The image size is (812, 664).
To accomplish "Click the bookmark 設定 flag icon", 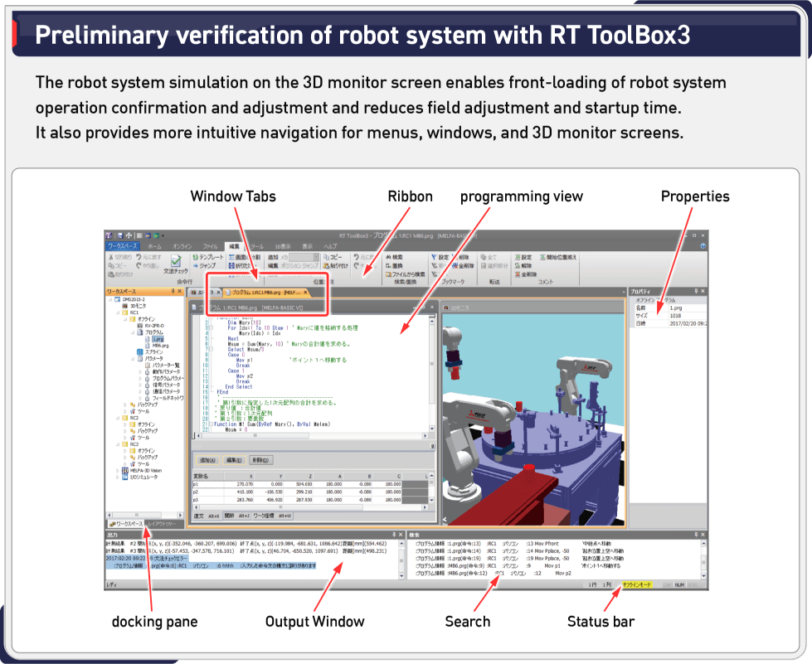I will tap(433, 257).
